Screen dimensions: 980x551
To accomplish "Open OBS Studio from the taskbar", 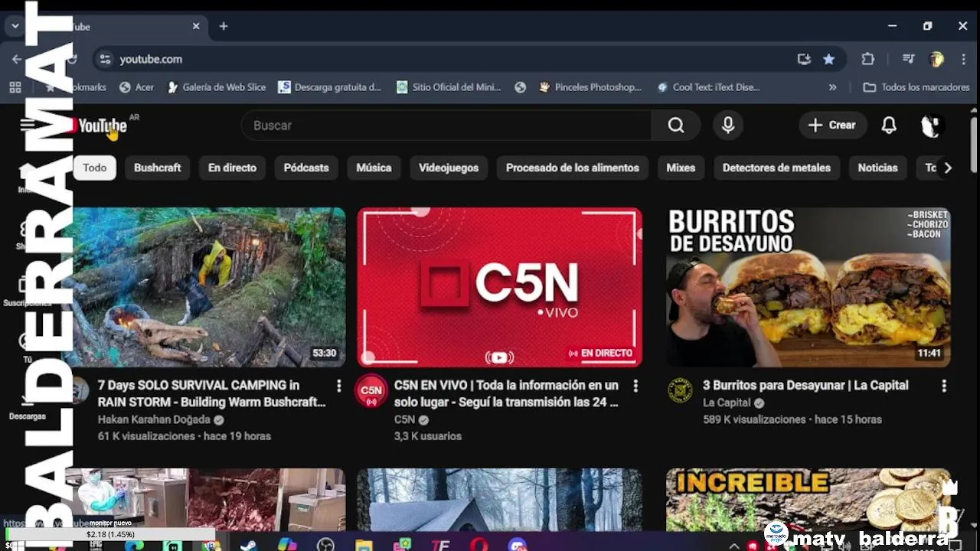I will coord(325,545).
